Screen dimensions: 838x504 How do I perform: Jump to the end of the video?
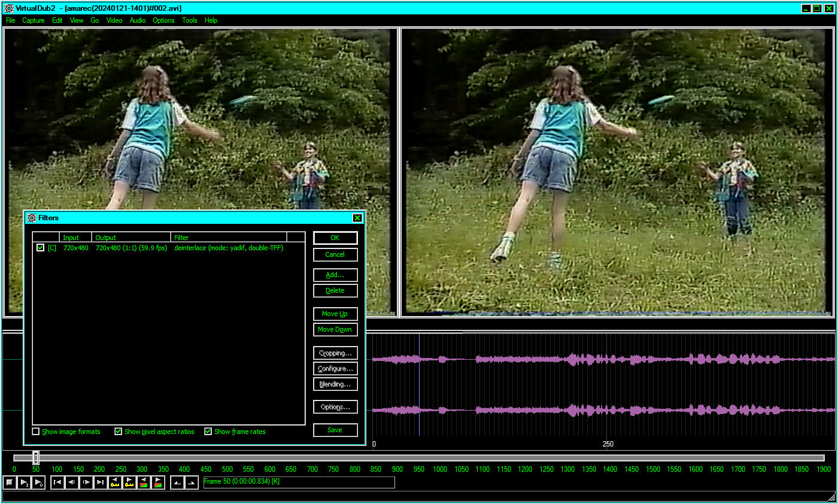pos(101,482)
